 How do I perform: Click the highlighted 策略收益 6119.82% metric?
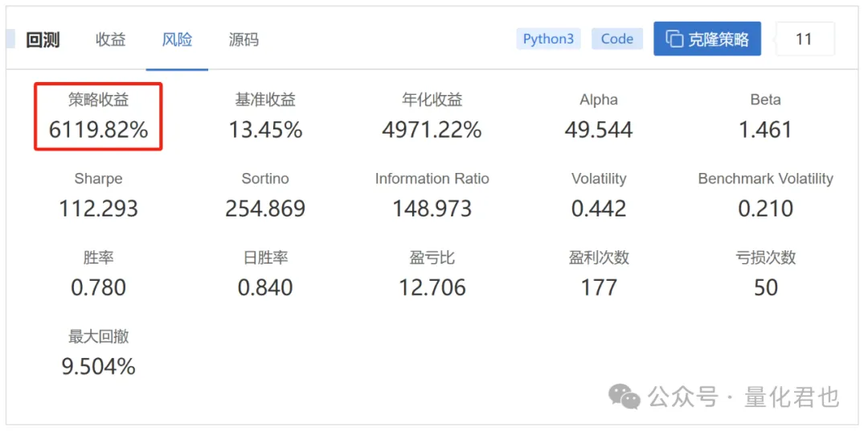[x=99, y=117]
